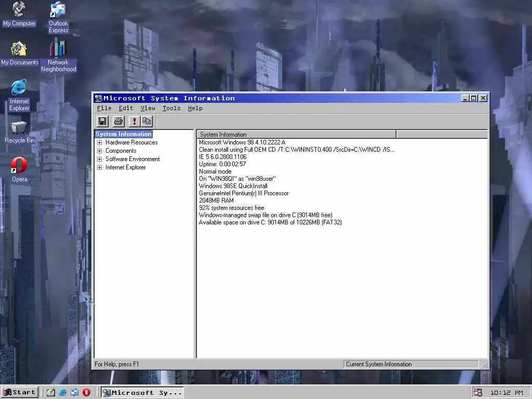Select the Internet Explorer desktop icon

coord(19,96)
